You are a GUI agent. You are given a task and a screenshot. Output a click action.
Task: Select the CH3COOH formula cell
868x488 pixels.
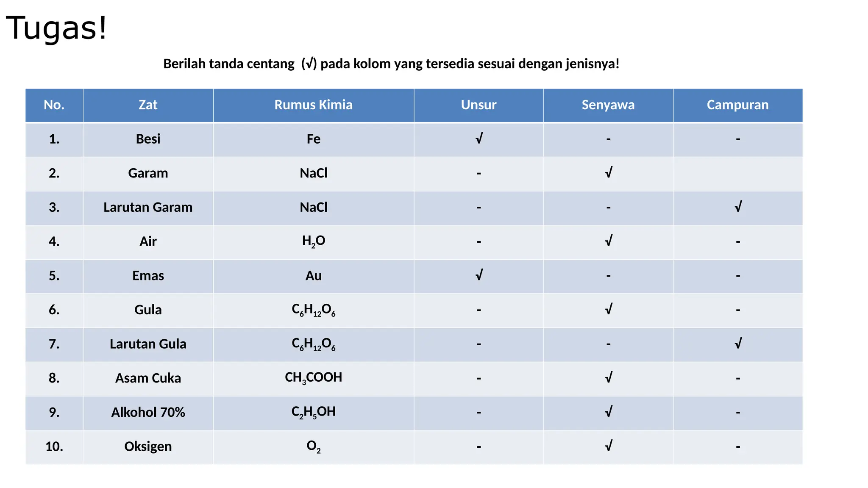(314, 379)
